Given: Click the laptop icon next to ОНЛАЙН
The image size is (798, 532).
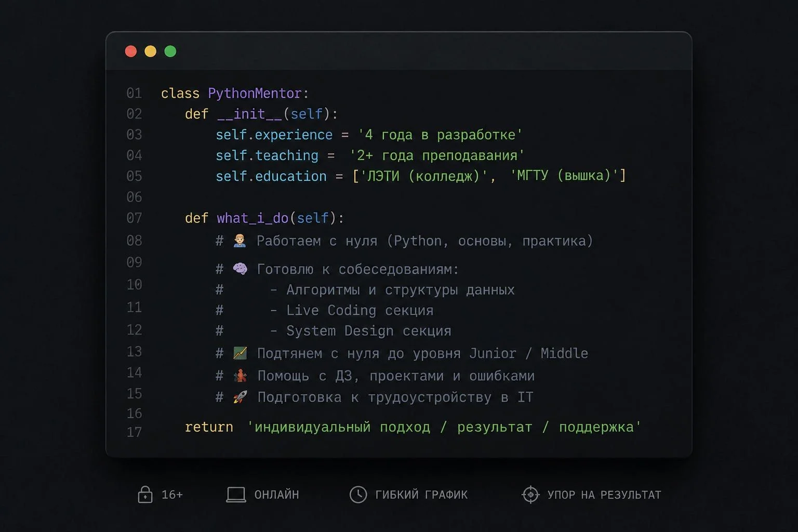Looking at the screenshot, I should tap(236, 495).
